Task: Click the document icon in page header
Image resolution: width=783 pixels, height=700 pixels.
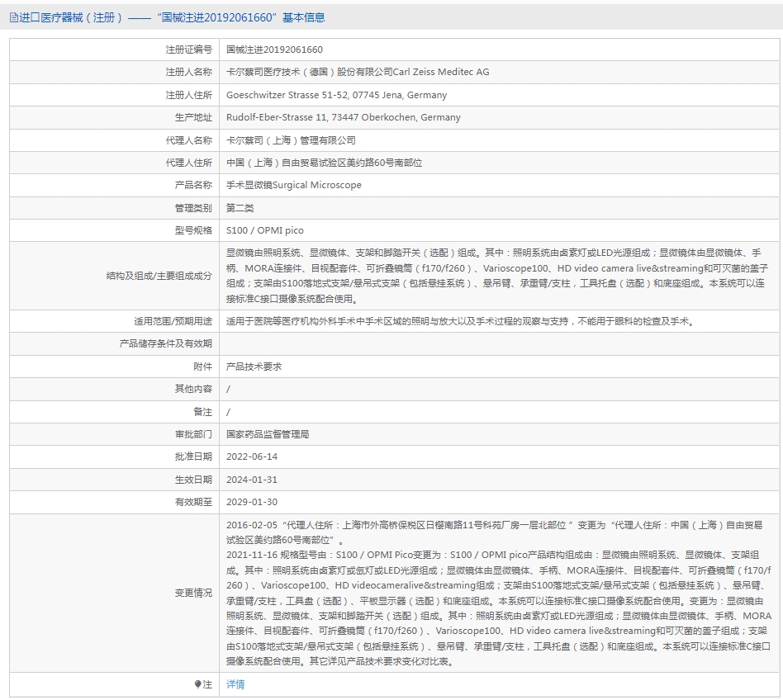Action: pos(13,17)
